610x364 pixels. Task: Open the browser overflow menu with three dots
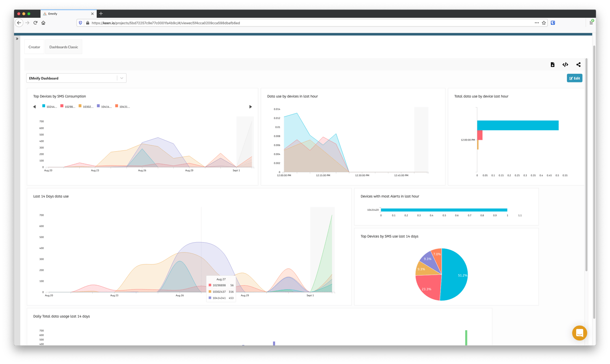pyautogui.click(x=536, y=22)
